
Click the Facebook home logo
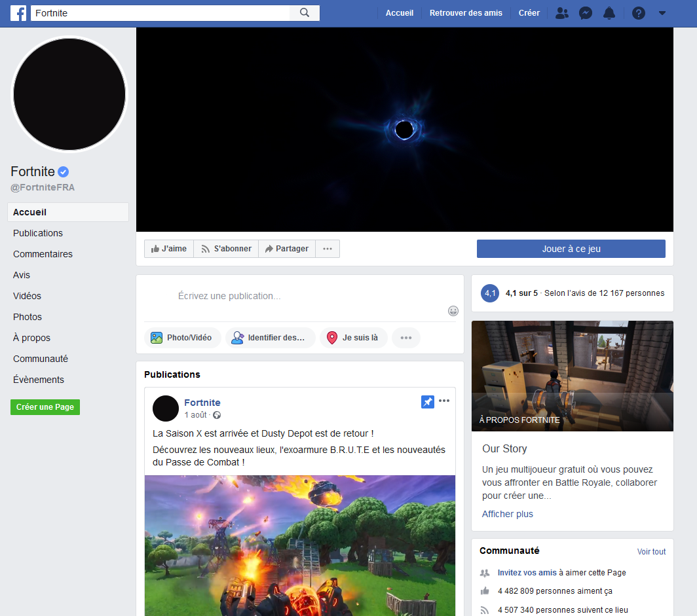pyautogui.click(x=18, y=13)
